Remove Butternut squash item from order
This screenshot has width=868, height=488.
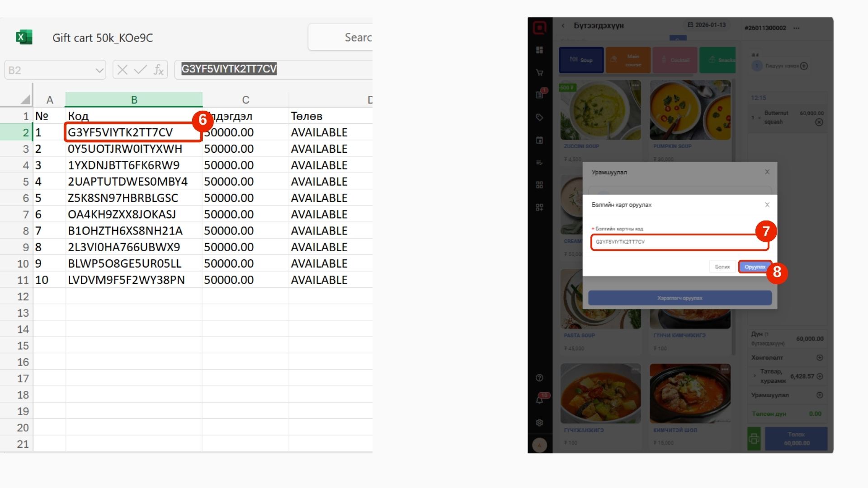click(x=819, y=122)
